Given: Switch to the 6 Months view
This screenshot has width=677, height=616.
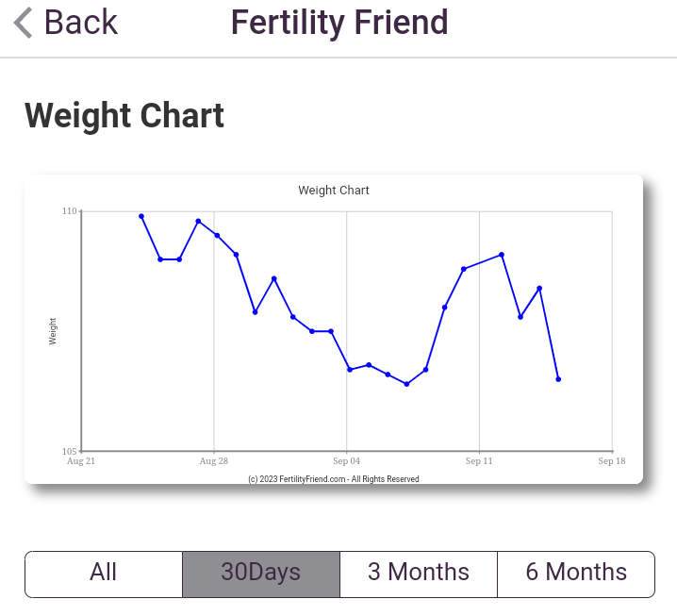Looking at the screenshot, I should [576, 573].
